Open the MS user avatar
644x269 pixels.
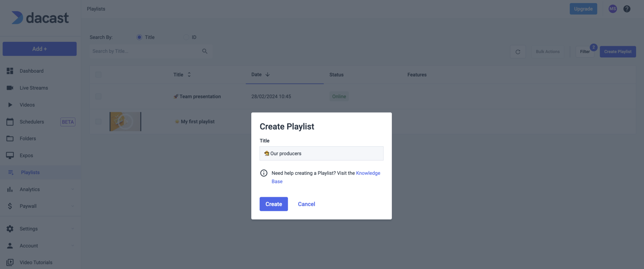pyautogui.click(x=613, y=9)
